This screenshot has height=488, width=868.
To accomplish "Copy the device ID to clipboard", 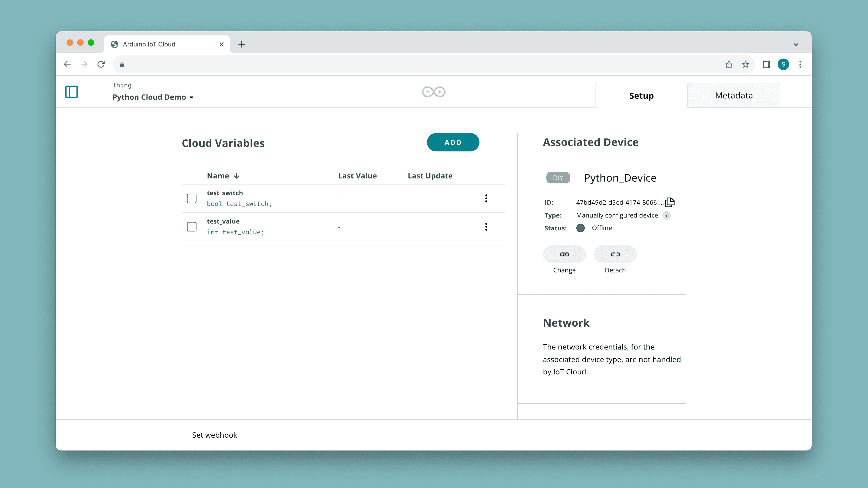I will tap(670, 202).
